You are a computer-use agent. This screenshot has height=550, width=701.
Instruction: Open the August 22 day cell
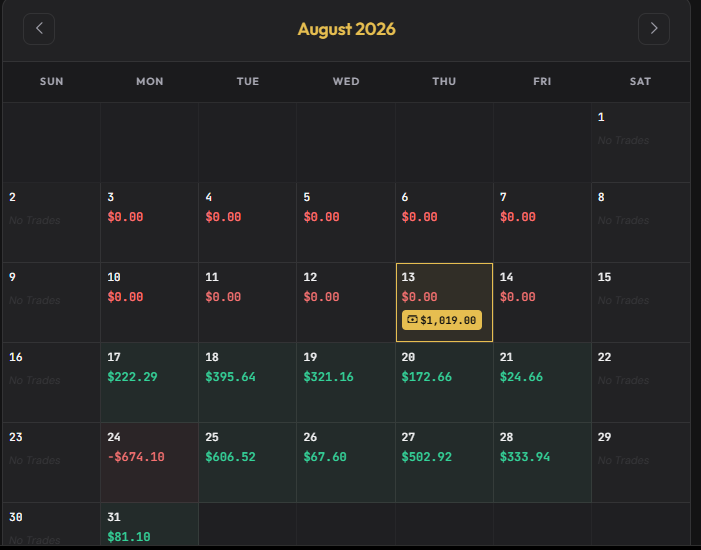(x=641, y=383)
